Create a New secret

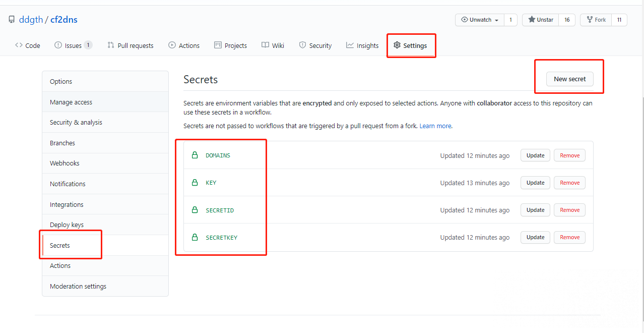point(569,79)
